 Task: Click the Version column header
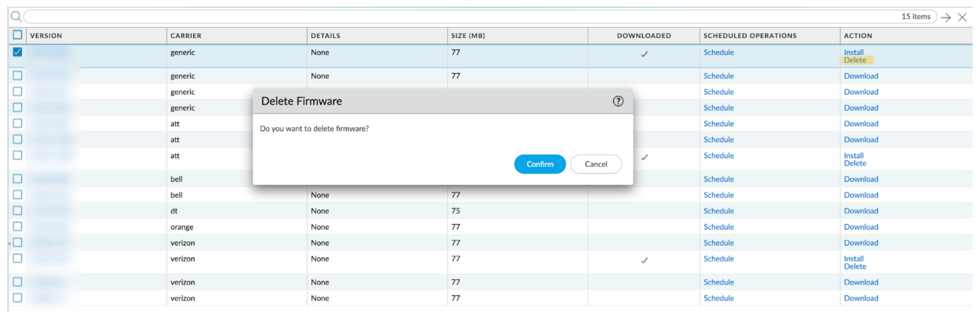pos(46,36)
